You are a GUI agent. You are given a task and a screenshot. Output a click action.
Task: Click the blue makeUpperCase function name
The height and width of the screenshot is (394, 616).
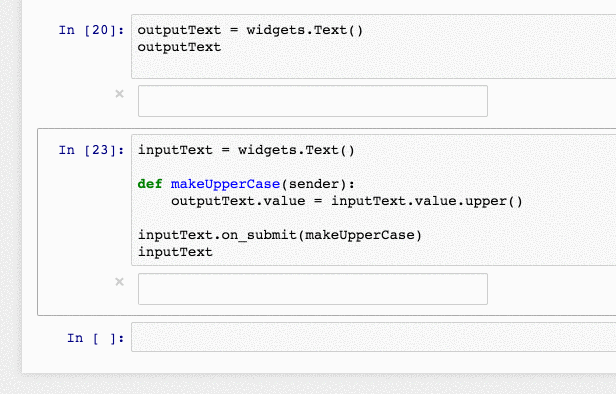pyautogui.click(x=225, y=184)
